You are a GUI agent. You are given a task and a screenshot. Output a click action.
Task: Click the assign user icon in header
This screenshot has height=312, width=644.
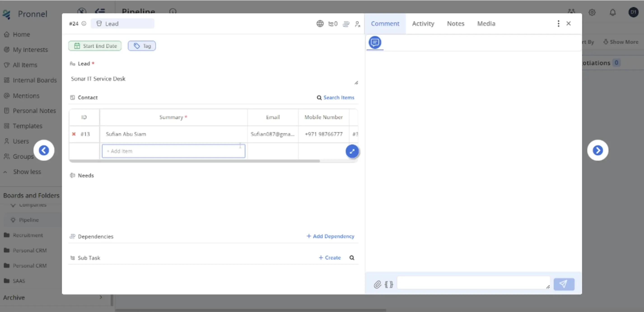(357, 24)
